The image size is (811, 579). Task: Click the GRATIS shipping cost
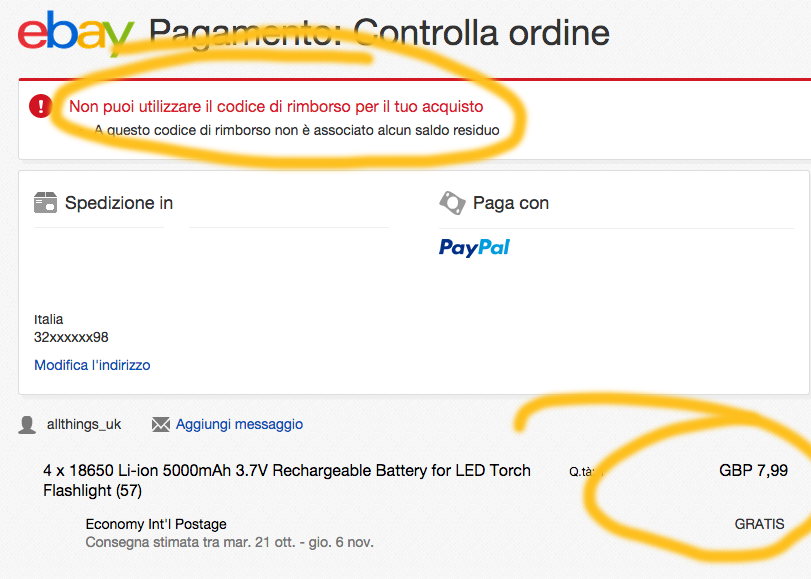tap(759, 524)
